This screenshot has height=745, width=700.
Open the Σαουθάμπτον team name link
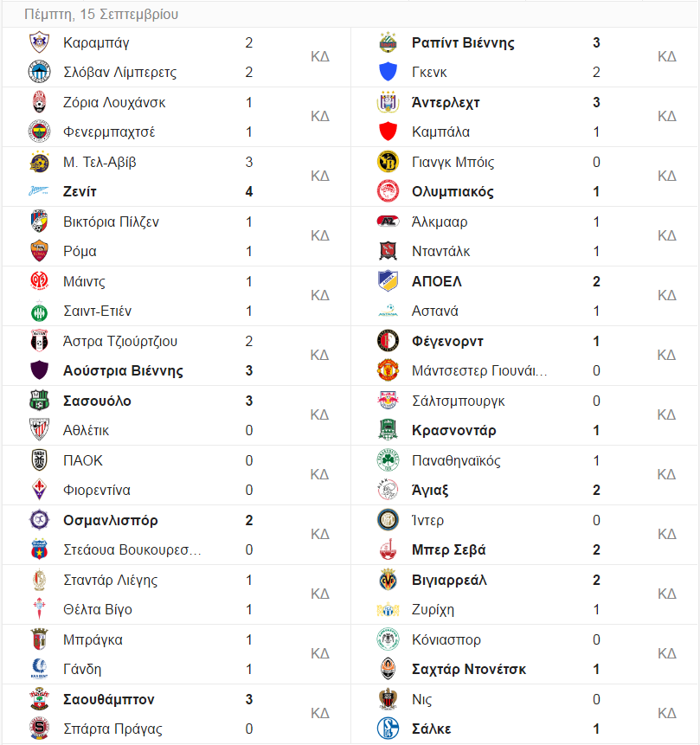[x=109, y=699]
